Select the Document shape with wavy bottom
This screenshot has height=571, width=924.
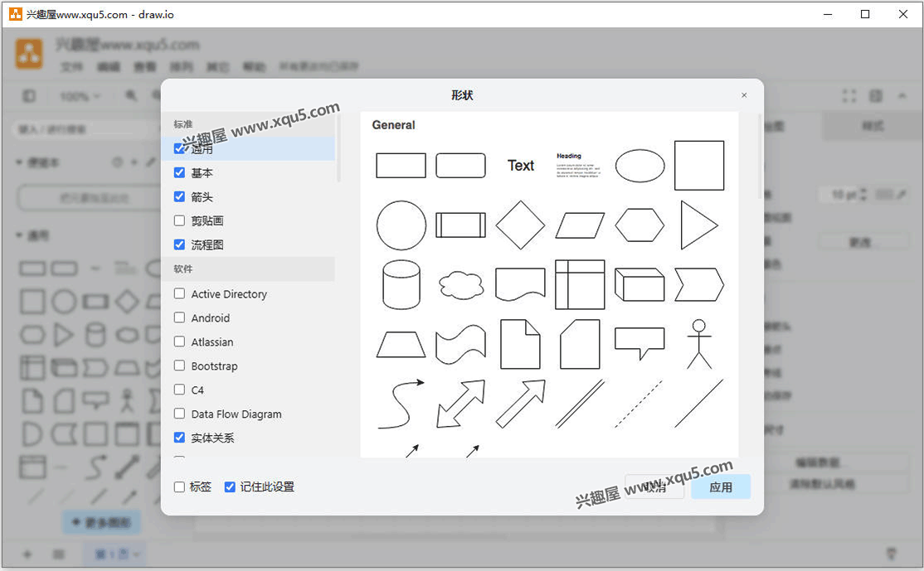[x=520, y=285]
